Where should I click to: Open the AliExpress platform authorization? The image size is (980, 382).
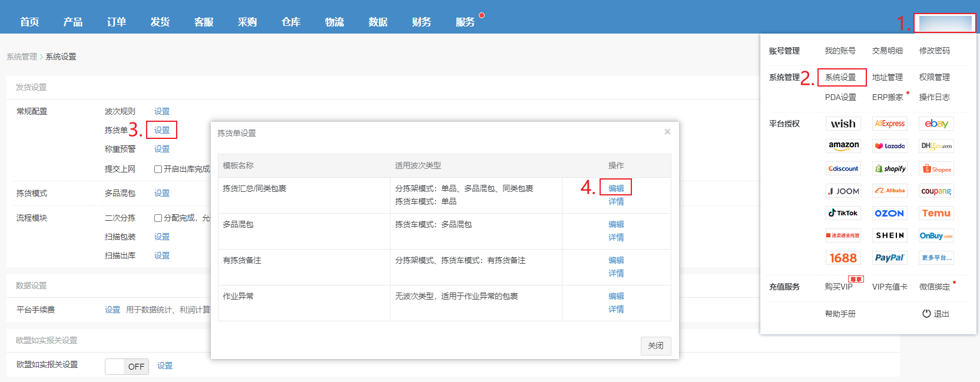[x=889, y=124]
